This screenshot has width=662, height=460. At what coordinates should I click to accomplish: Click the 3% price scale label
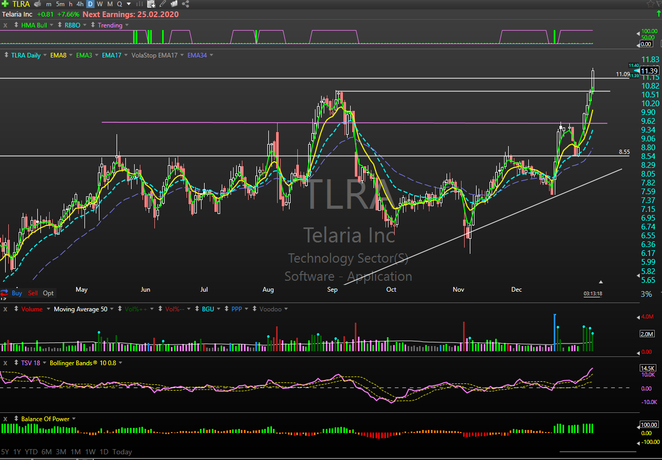[646, 294]
